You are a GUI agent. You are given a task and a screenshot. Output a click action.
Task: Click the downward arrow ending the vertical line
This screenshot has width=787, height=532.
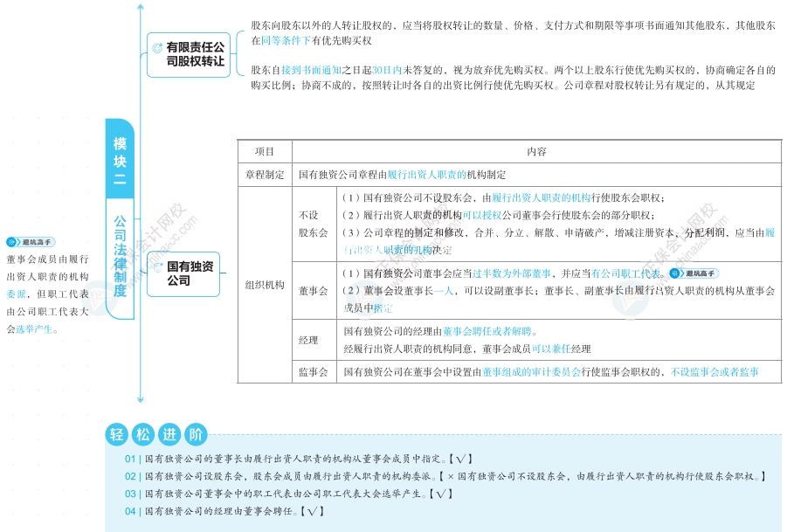141,399
